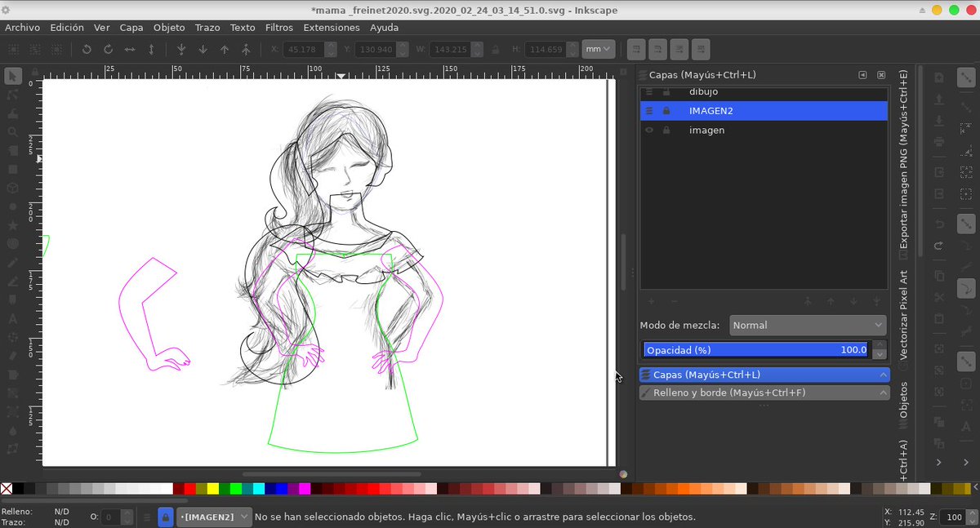Select the imagen layer row

point(764,131)
